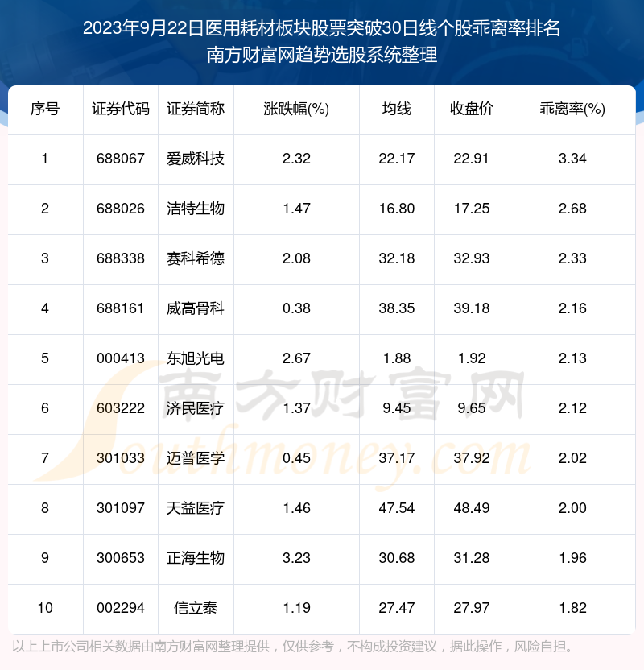
Task: Click the 收盘价 column header
Action: [x=472, y=109]
